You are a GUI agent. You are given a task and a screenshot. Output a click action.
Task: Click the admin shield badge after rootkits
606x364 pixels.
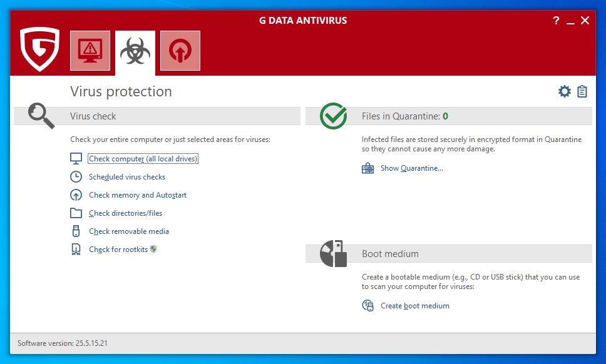(x=153, y=249)
